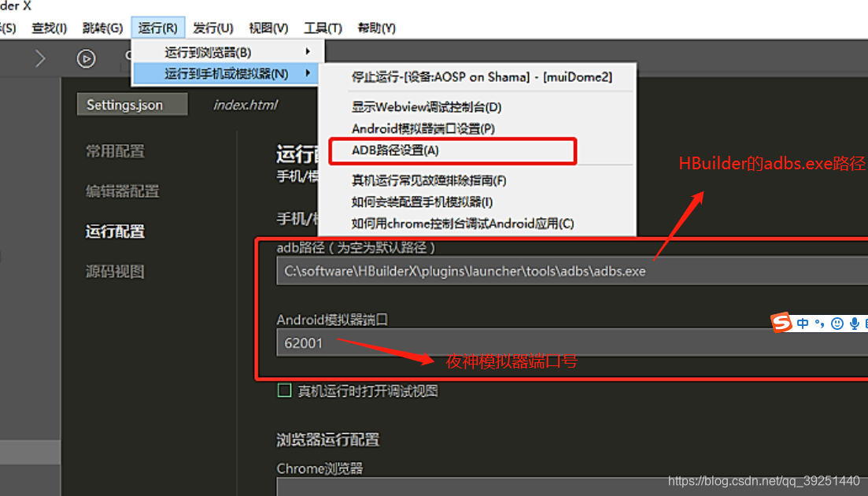The image size is (868, 496).
Task: Select 运行到手机或模拟器(N) menu item
Action: click(227, 74)
